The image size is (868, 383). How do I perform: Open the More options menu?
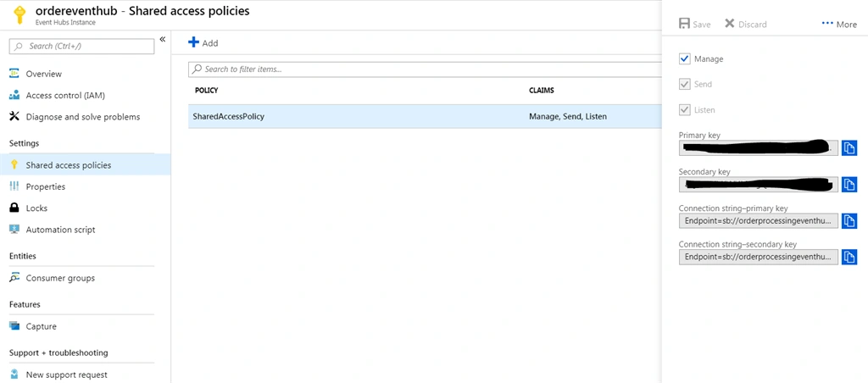coord(840,25)
